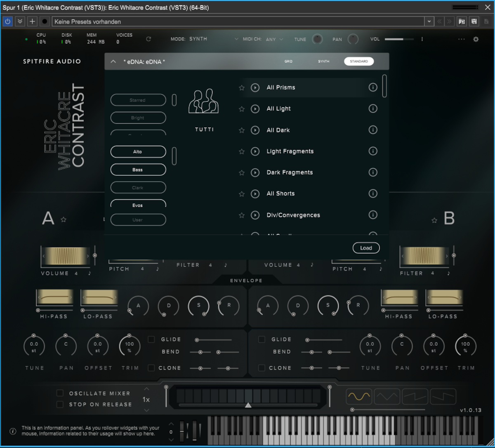495x448 pixels.
Task: Click the VOL slider in the header
Action: pyautogui.click(x=399, y=39)
